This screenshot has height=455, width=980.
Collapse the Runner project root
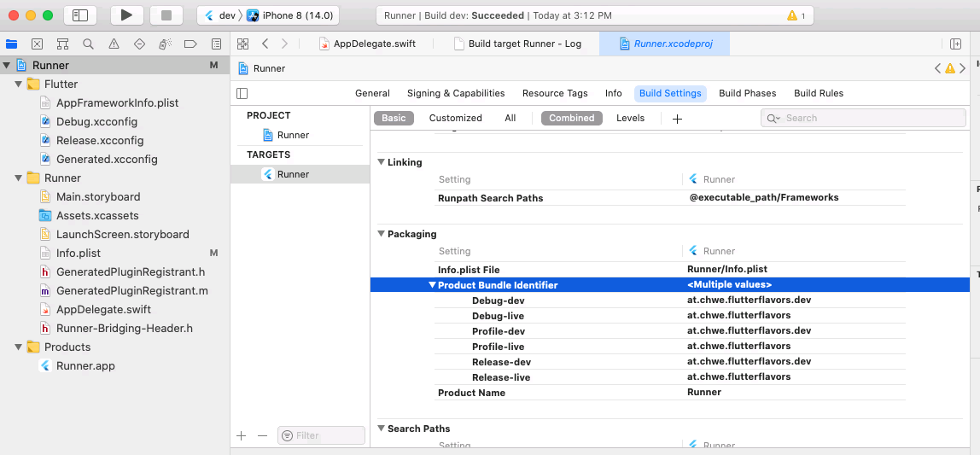click(7, 65)
